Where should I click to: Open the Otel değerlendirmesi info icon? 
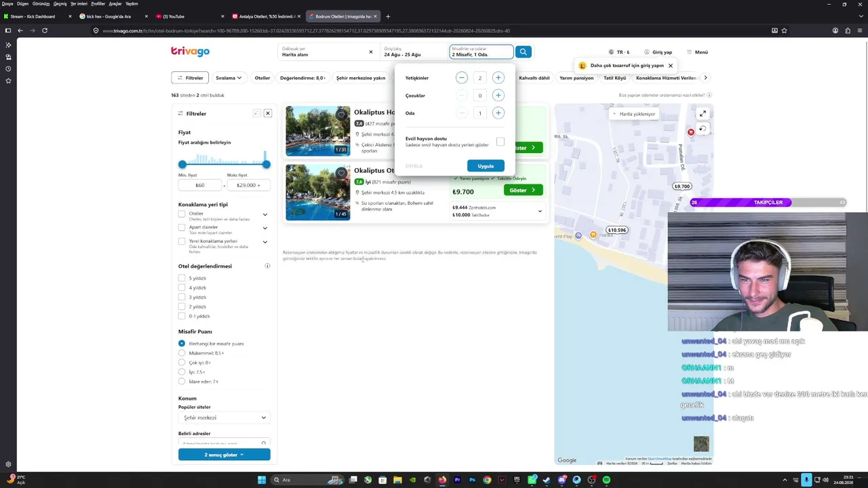click(267, 266)
